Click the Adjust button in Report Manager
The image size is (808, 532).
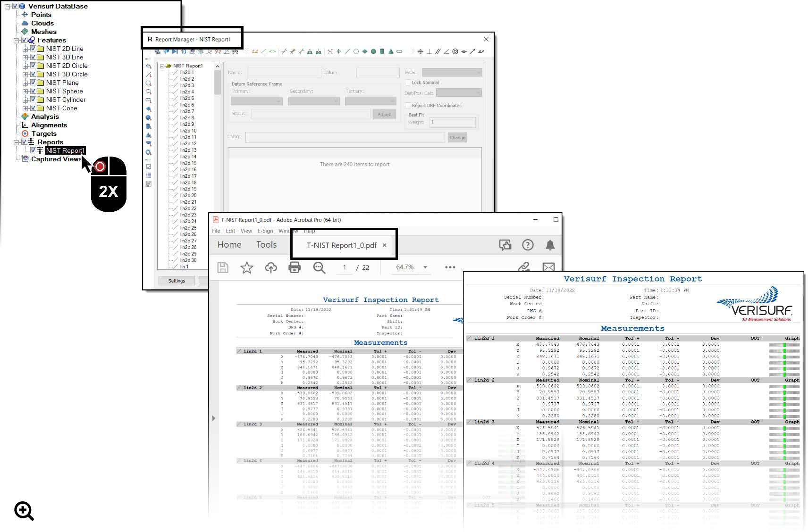tap(384, 115)
